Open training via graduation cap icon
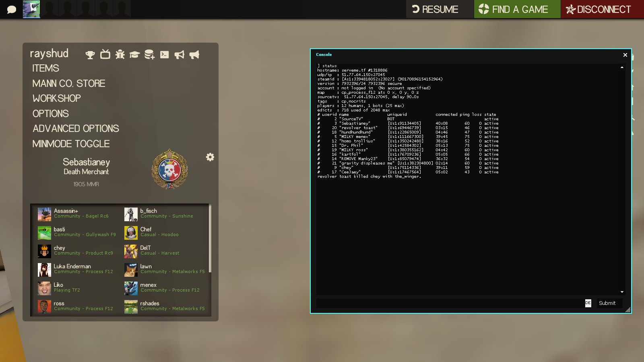644x362 pixels. pos(134,54)
